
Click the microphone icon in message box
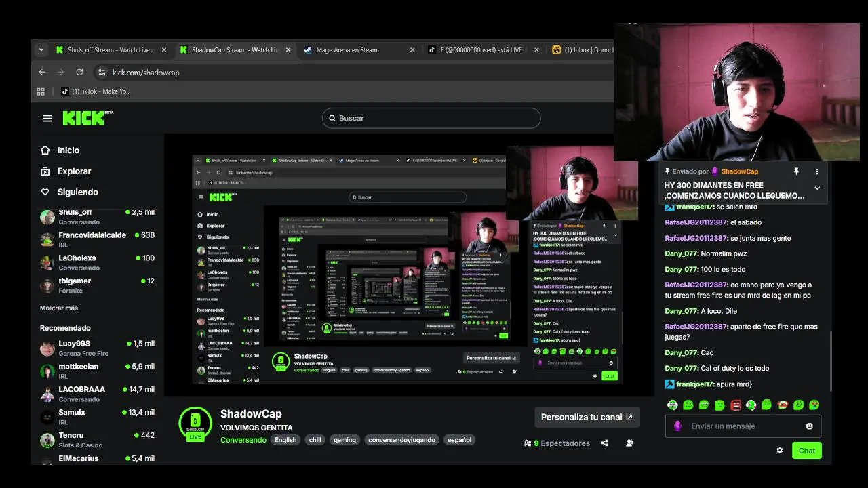tap(677, 426)
